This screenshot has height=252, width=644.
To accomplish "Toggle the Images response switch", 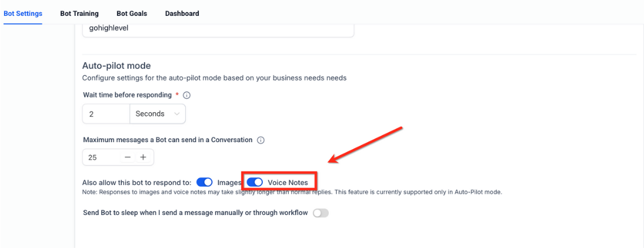I will coord(204,183).
